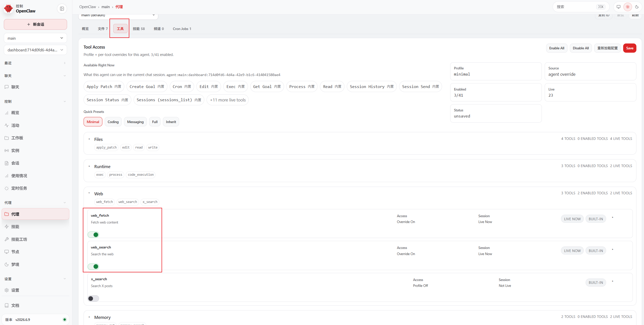The width and height of the screenshot is (644, 325).
Task: Open the dashboard session dropdown
Action: pos(35,50)
